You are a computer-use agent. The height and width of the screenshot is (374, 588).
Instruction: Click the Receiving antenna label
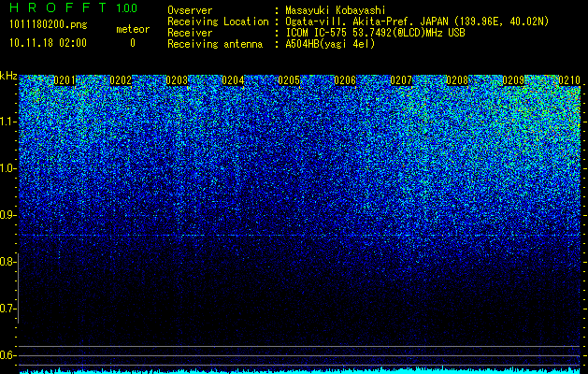point(215,44)
